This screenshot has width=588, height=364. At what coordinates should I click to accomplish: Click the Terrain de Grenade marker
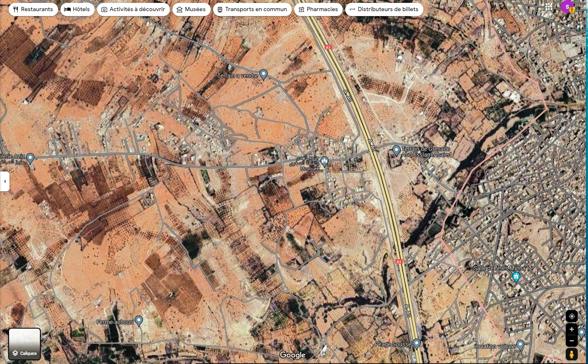pos(396,150)
